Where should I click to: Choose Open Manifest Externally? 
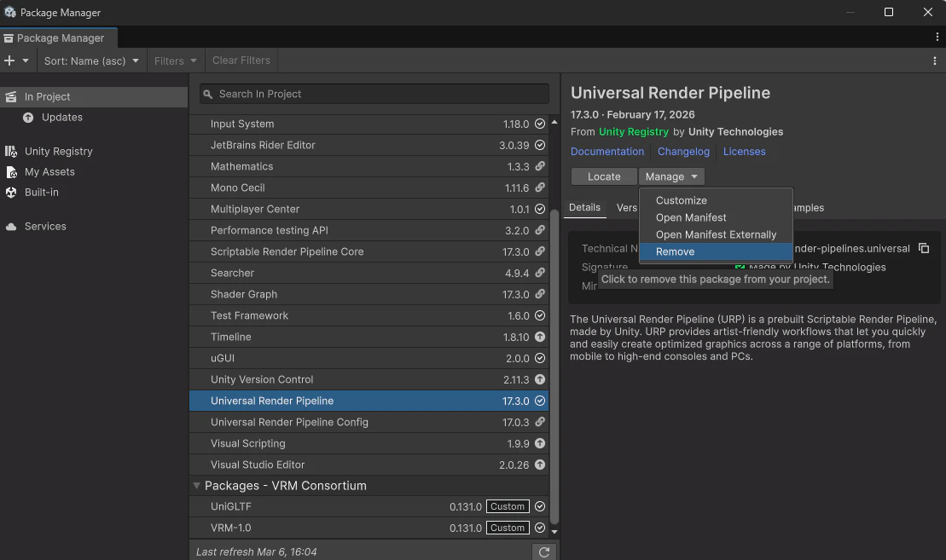click(x=716, y=234)
